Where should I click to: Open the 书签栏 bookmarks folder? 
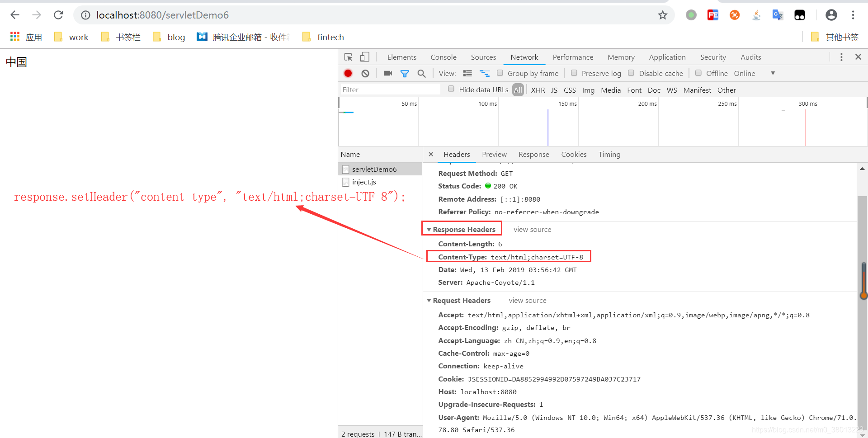click(121, 37)
